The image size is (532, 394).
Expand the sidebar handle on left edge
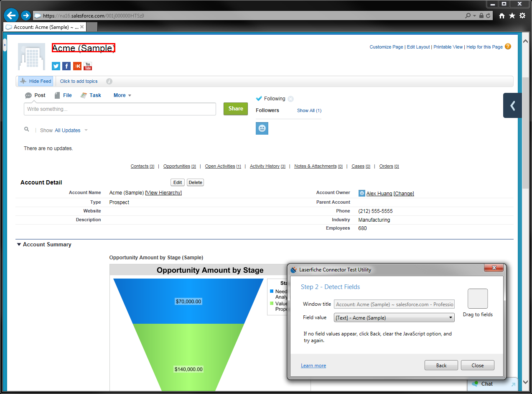click(5, 45)
